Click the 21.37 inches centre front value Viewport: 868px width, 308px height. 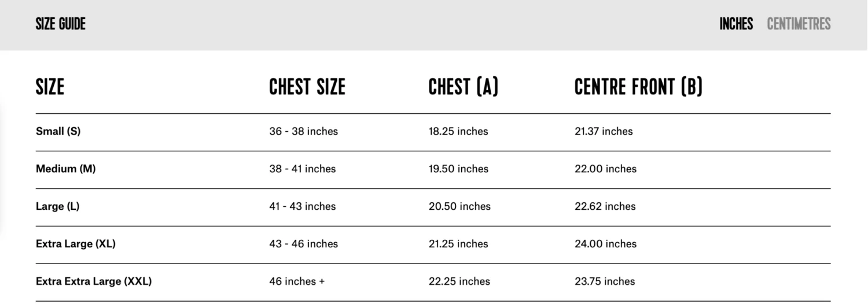[x=603, y=131]
